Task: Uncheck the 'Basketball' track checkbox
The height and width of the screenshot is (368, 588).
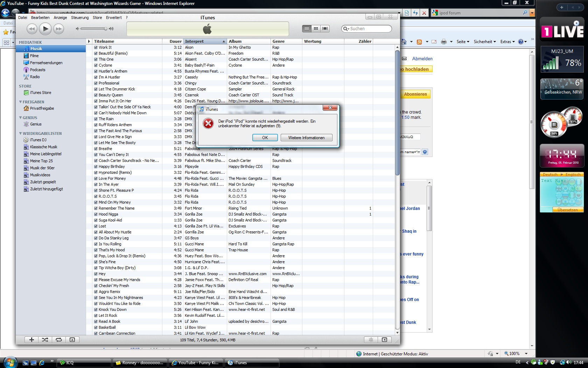Action: [x=96, y=327]
